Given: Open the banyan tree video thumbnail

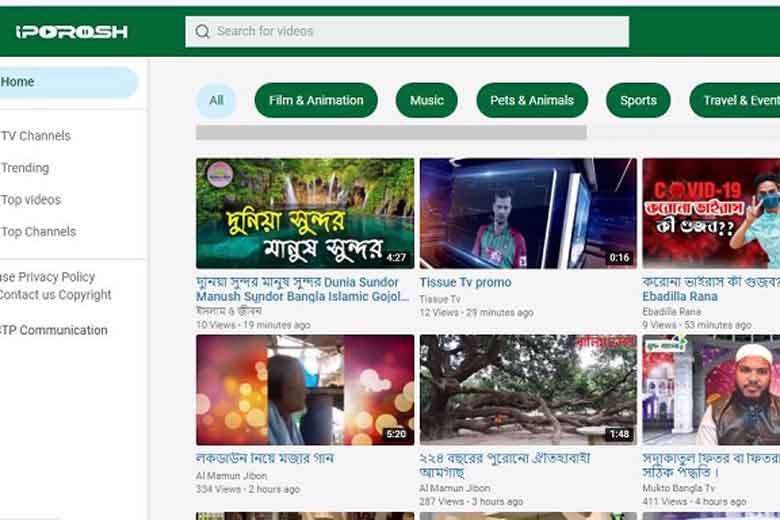Looking at the screenshot, I should pyautogui.click(x=528, y=390).
